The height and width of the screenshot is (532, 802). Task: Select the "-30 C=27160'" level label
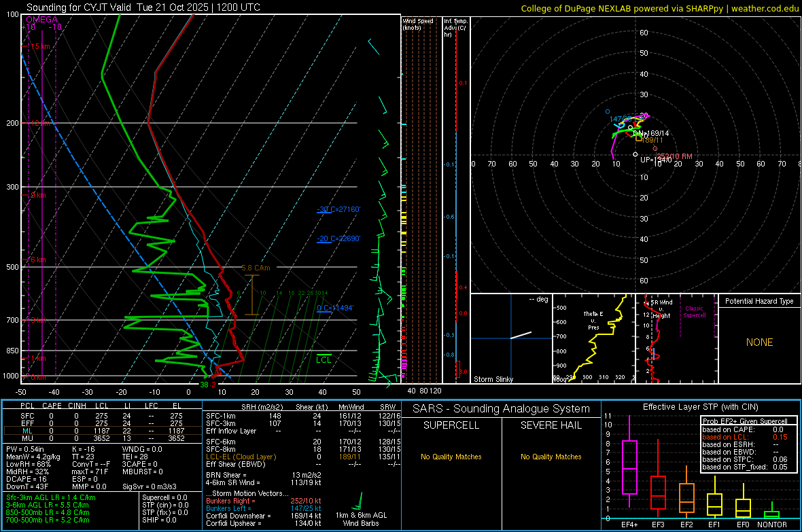pyautogui.click(x=338, y=209)
